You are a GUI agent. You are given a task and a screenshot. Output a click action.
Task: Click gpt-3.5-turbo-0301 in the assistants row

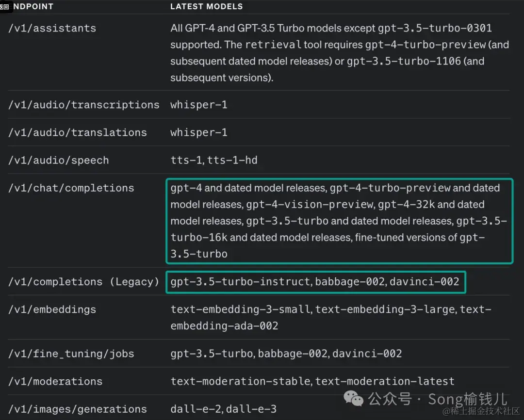[x=435, y=28]
